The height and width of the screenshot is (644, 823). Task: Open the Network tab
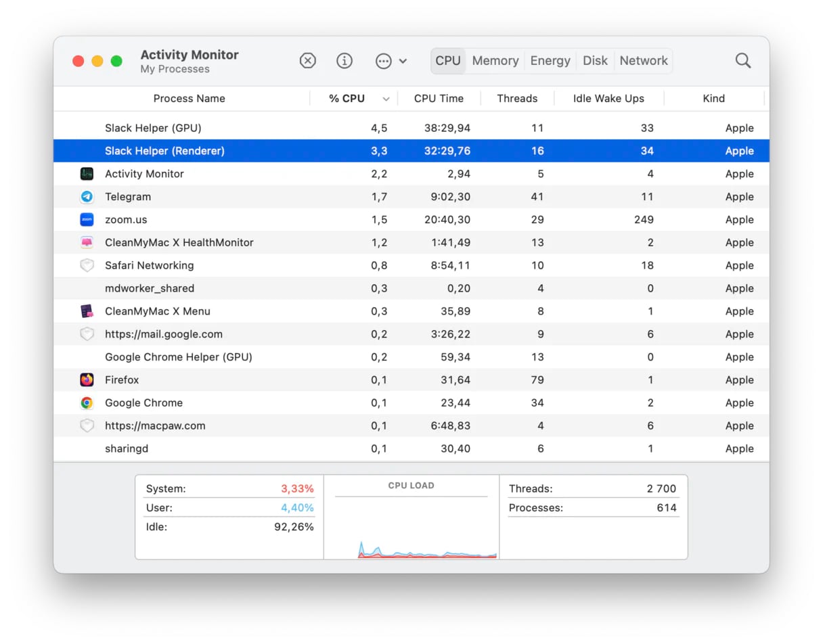(x=643, y=61)
